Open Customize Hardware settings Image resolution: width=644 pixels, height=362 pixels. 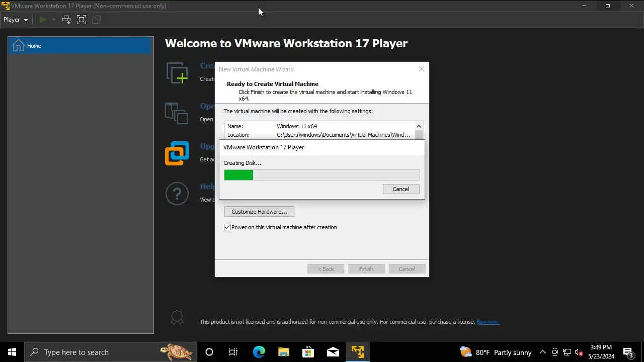(x=260, y=212)
